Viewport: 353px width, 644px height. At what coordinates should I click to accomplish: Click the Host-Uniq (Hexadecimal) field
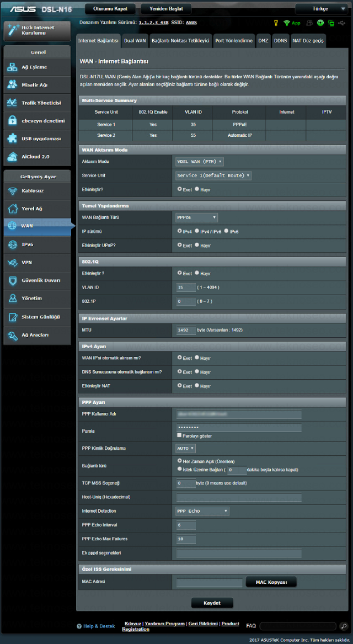point(239,497)
